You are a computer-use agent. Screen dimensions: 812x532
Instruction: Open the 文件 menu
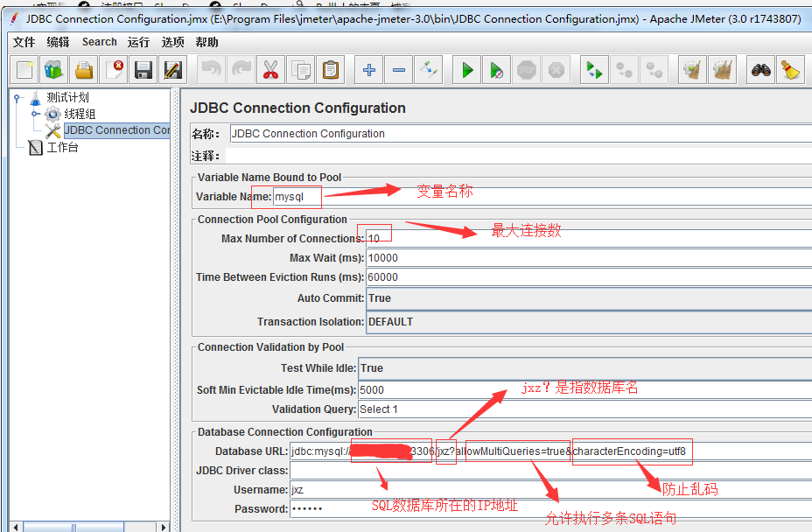pos(24,42)
